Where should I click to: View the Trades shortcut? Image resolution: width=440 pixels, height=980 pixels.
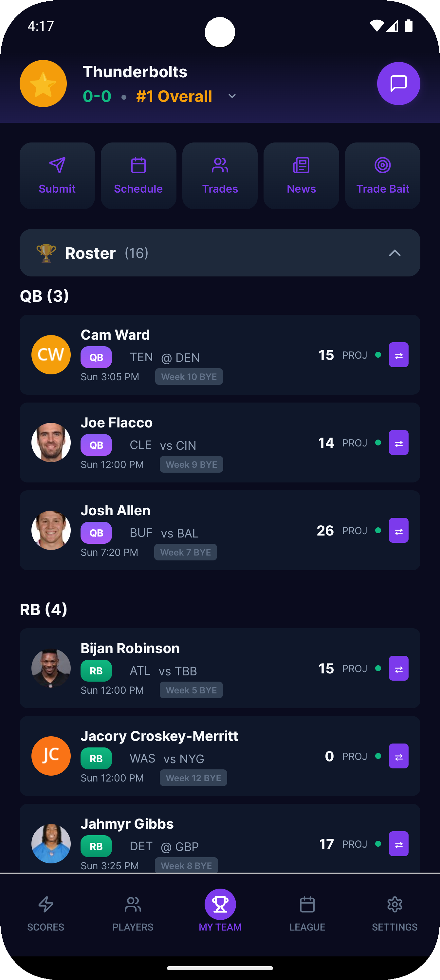pyautogui.click(x=220, y=176)
